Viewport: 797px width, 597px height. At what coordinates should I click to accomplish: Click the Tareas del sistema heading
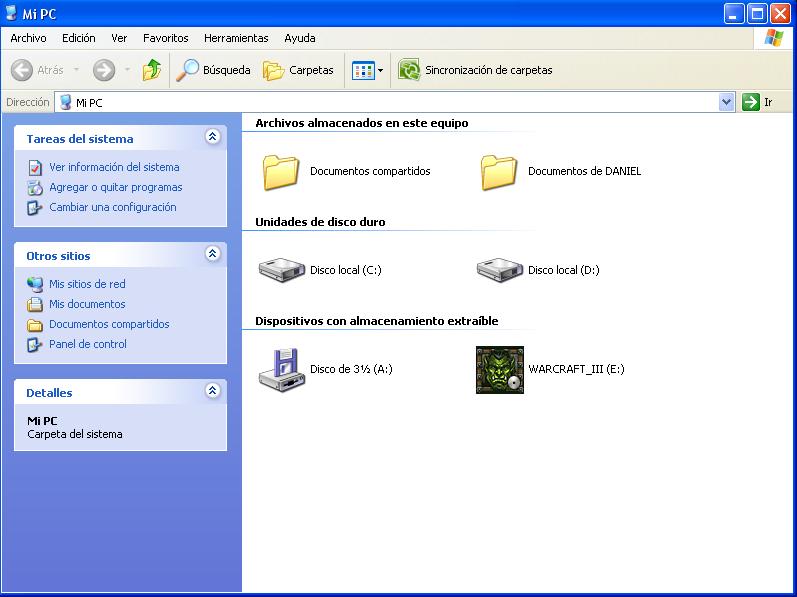[80, 139]
